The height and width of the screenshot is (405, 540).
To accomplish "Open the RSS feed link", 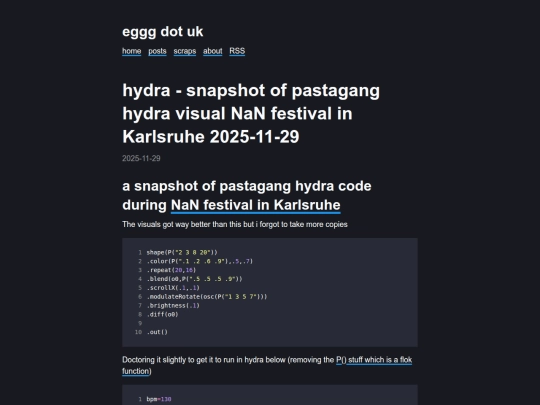I will [237, 51].
